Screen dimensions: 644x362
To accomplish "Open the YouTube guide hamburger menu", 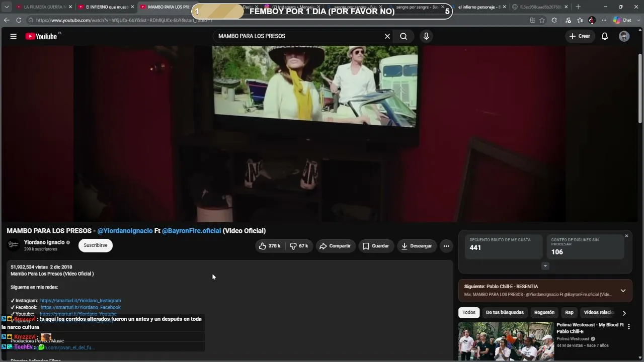I will pos(14,36).
